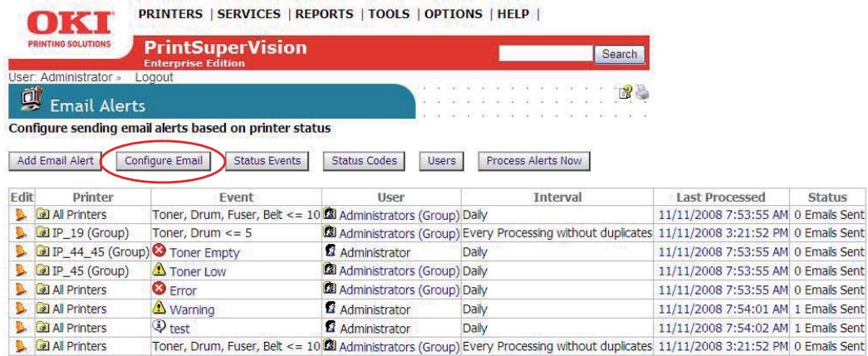Click the folder icon beside IP_19 (Group)
868x356 pixels.
point(43,232)
